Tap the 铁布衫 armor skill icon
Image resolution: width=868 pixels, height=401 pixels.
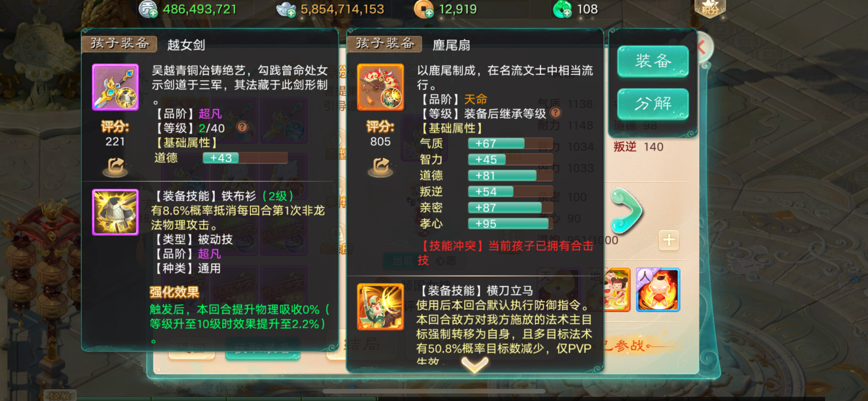115,212
